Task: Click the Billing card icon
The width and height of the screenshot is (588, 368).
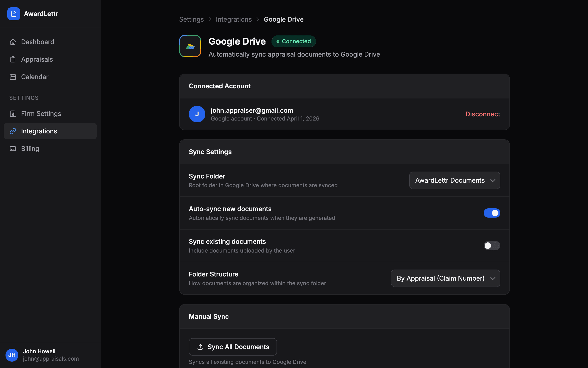Action: [13, 149]
